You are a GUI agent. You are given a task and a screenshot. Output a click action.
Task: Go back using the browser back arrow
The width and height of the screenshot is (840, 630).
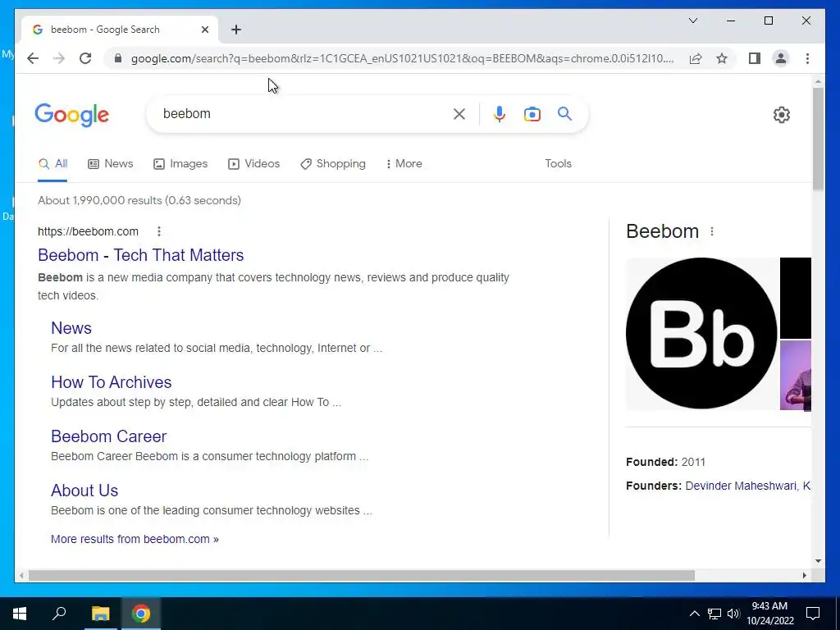[x=33, y=58]
